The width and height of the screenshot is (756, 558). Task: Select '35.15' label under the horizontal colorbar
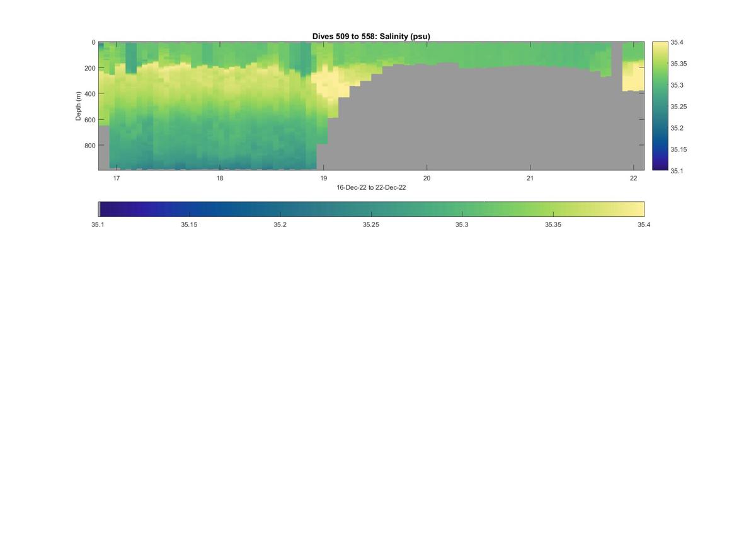[189, 224]
